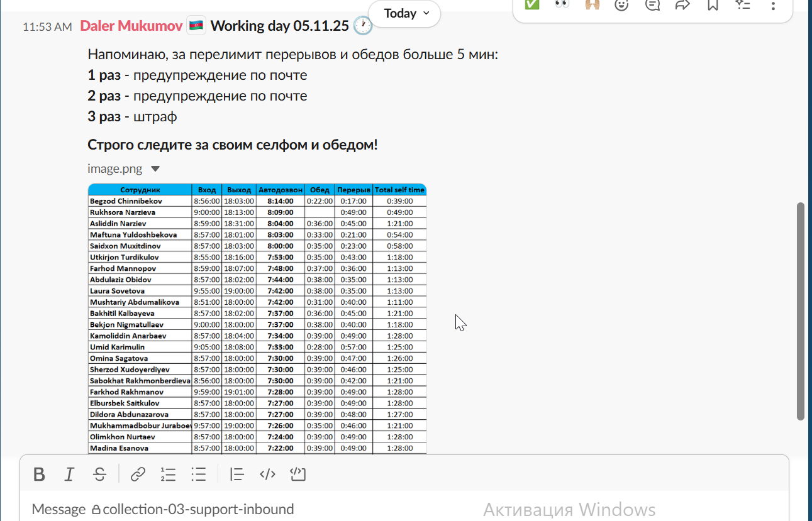Click the 'Перерыв' column header
Image resolution: width=812 pixels, height=521 pixels.
(353, 190)
